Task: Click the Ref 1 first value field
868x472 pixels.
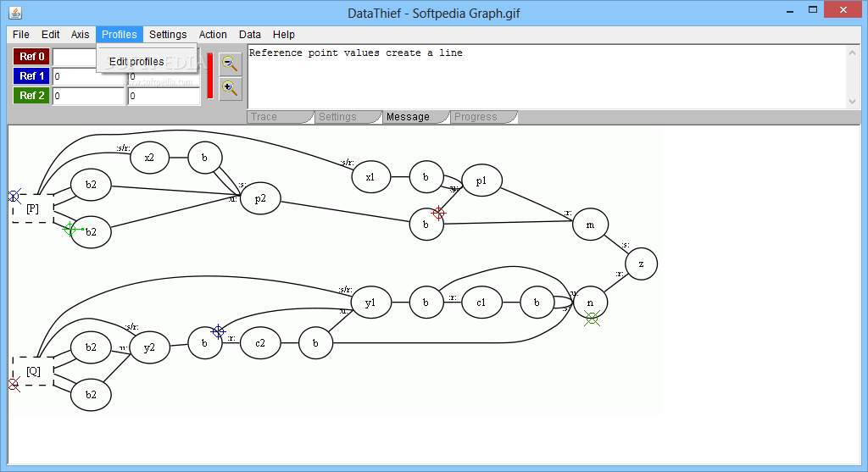Action: (x=88, y=76)
